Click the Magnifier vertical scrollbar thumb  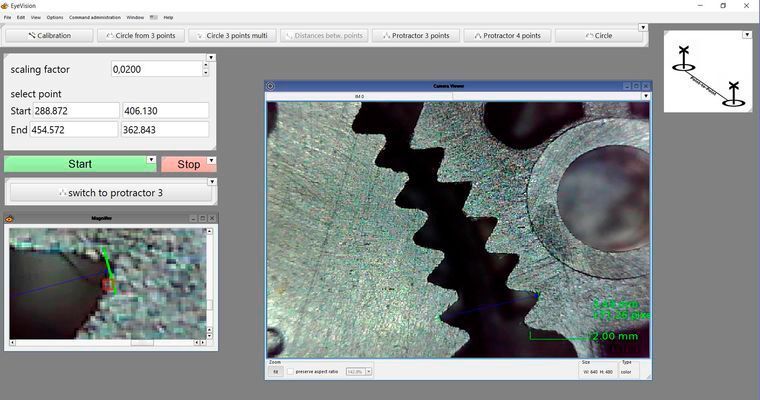(209, 305)
